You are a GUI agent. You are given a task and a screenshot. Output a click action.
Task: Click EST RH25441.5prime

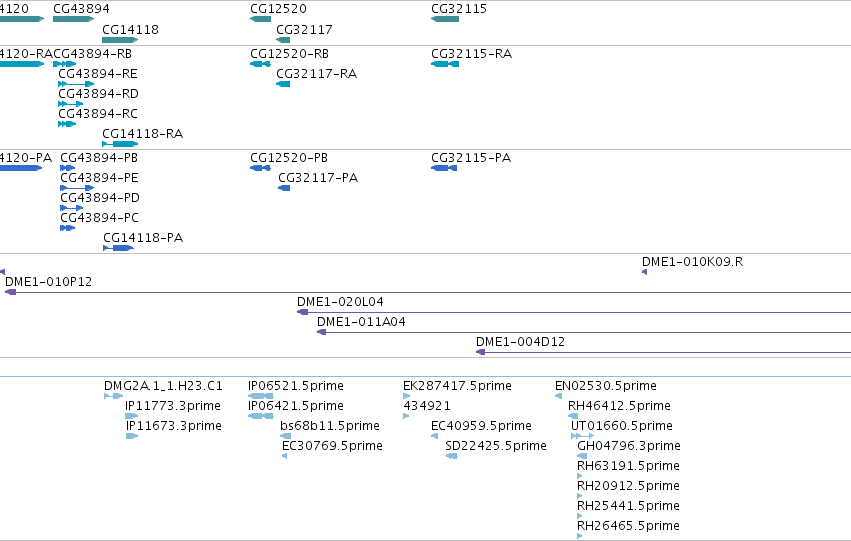tap(580, 517)
